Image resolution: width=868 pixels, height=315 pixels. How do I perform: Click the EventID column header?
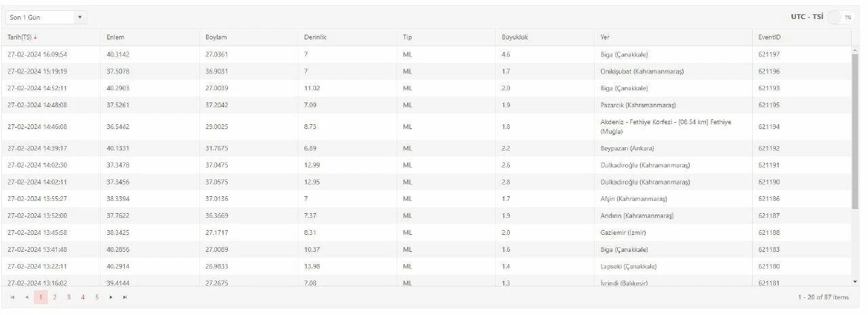coord(770,37)
